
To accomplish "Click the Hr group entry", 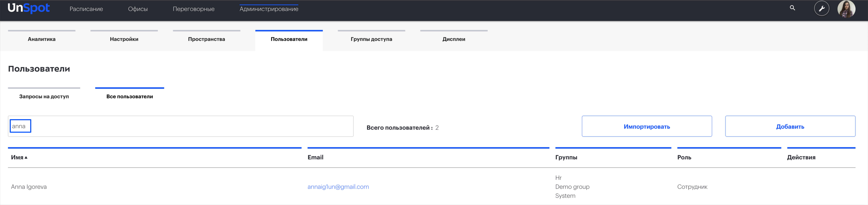I will pos(558,178).
